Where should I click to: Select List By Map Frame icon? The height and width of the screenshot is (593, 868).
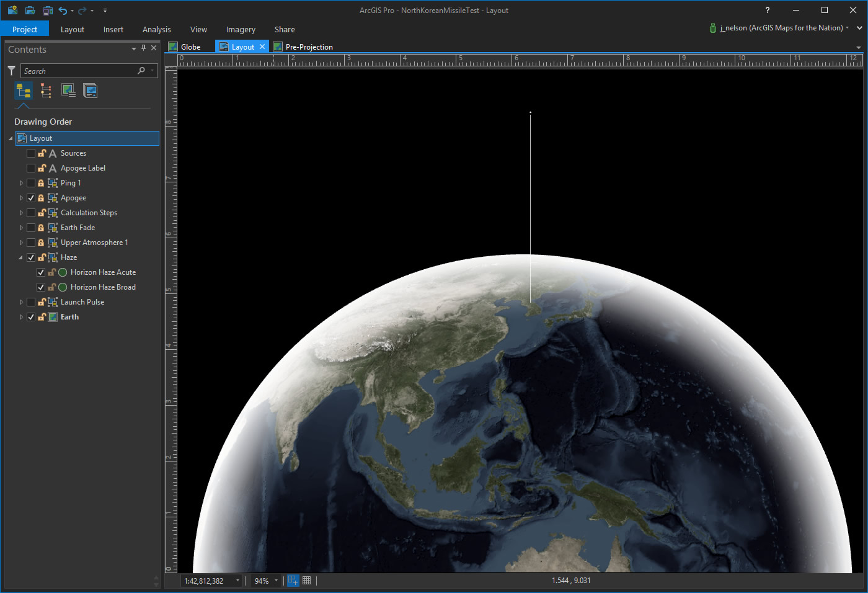tap(68, 91)
